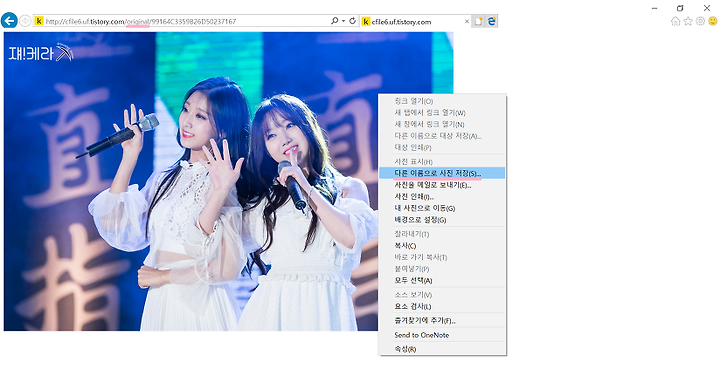Minimize the browser window
Viewport: 720px width, 382px height.
tap(654, 8)
